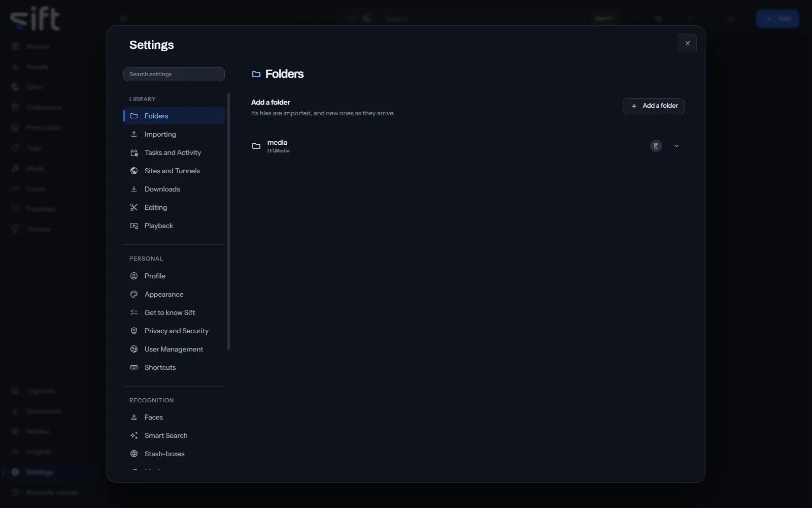812x508 pixels.
Task: Select the media folder name
Action: click(277, 142)
